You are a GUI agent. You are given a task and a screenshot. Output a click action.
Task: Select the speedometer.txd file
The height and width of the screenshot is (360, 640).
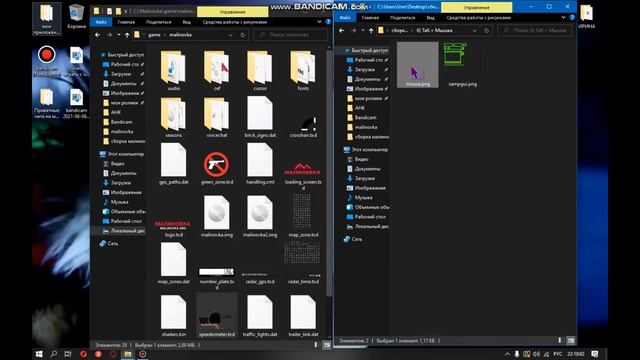[217, 316]
